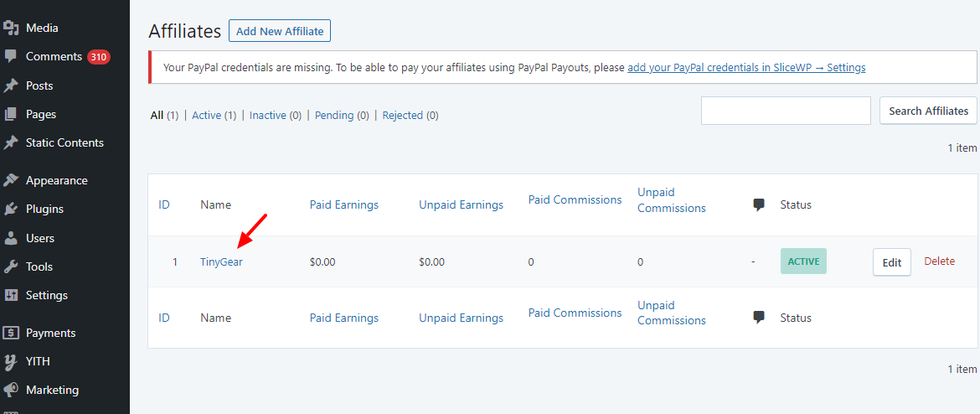Viewport: 980px width, 414px height.
Task: Click the Appearance paintbrush icon
Action: point(11,180)
